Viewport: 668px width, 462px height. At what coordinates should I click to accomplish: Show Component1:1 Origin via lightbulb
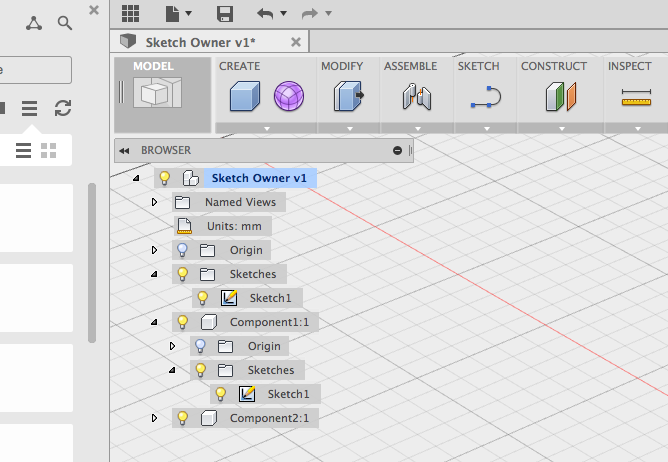tap(200, 346)
